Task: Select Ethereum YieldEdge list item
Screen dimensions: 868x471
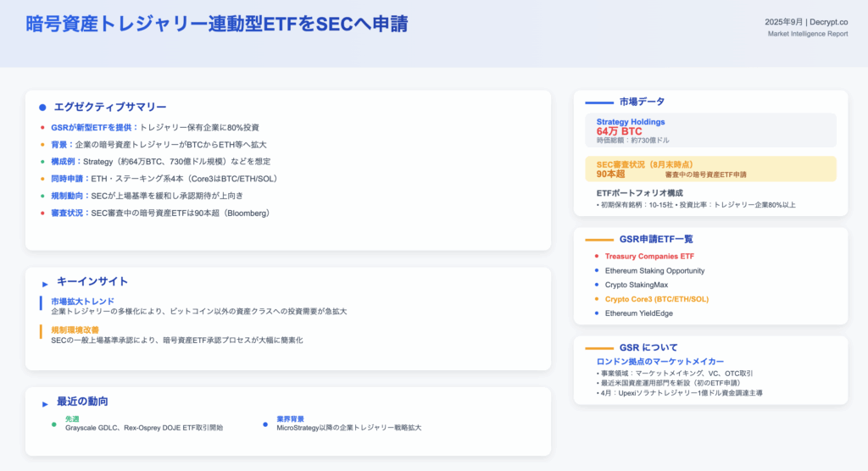Action: click(639, 313)
